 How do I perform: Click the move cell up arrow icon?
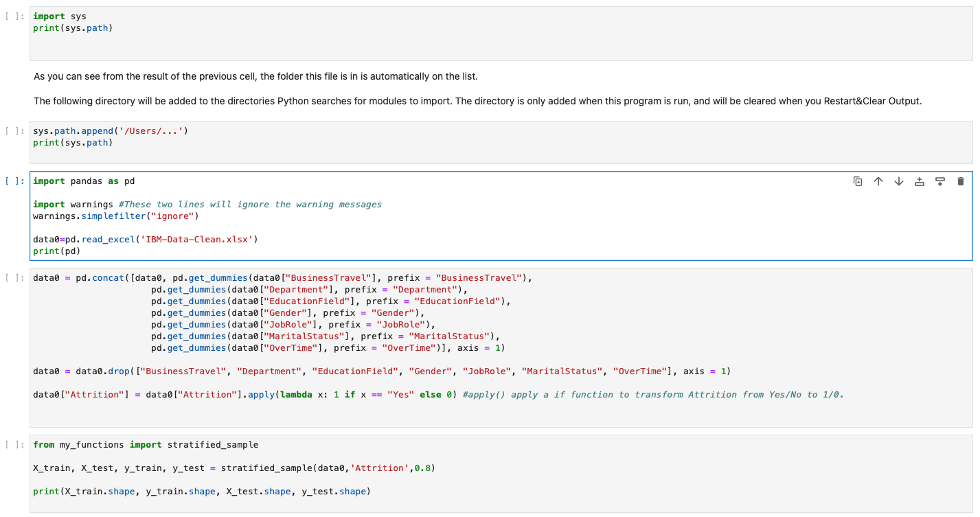point(878,181)
